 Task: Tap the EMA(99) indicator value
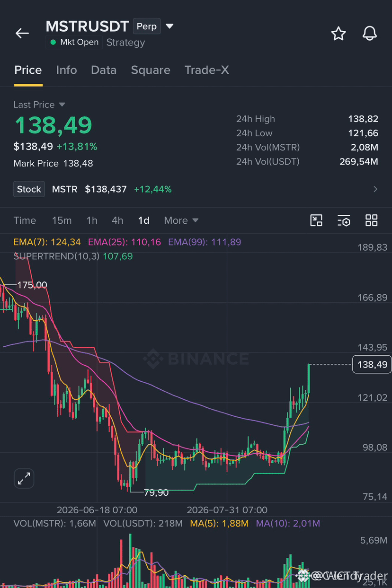(x=205, y=242)
